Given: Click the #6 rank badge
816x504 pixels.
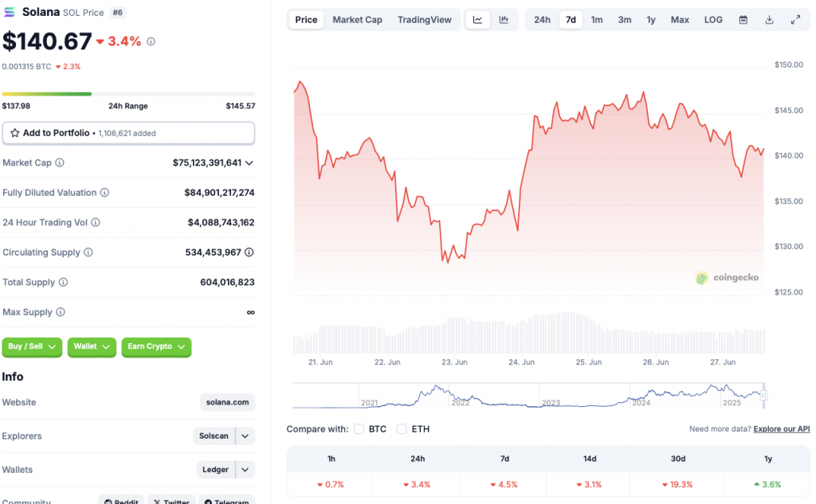Looking at the screenshot, I should (x=118, y=13).
